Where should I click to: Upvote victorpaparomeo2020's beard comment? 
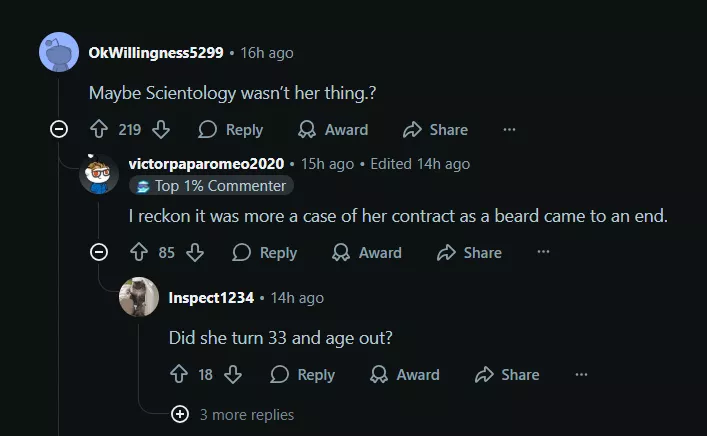139,252
